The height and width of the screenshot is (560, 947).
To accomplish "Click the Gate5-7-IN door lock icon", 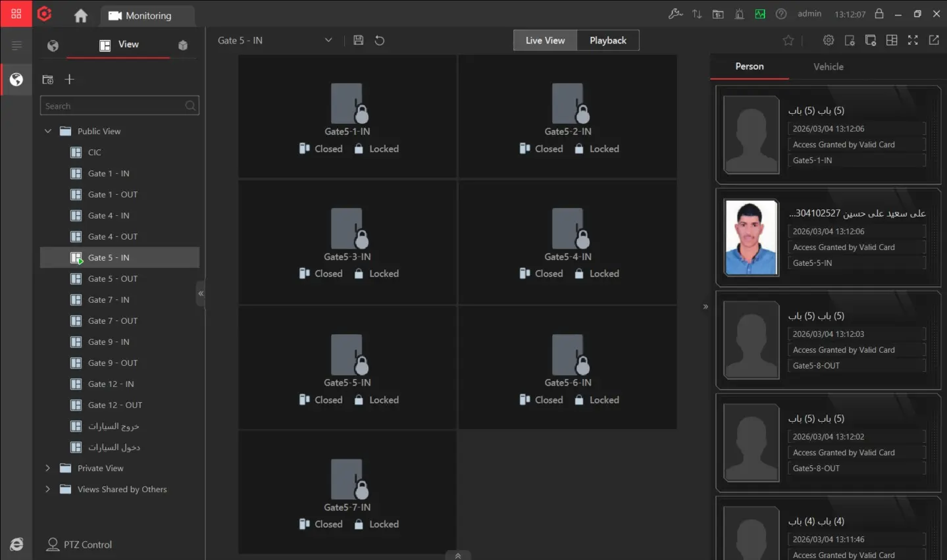I will 349,478.
